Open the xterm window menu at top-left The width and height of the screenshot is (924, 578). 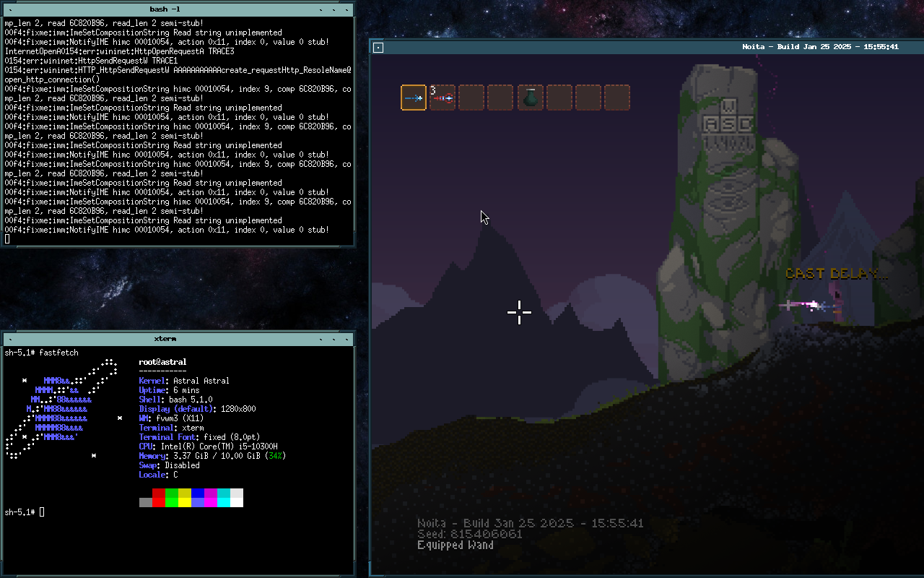tap(10, 338)
